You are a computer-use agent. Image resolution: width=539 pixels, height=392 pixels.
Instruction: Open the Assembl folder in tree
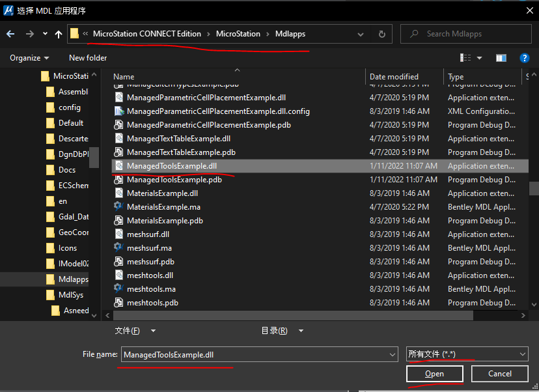tap(67, 92)
